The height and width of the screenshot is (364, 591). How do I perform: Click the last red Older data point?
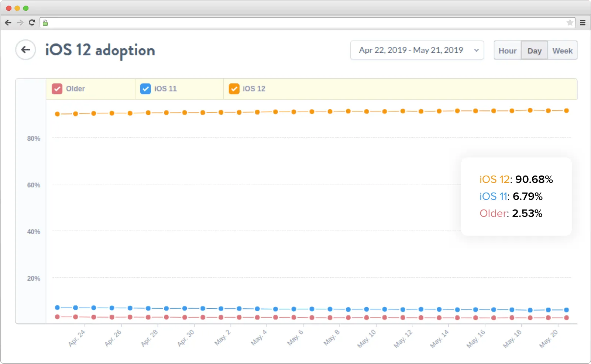[x=566, y=318]
